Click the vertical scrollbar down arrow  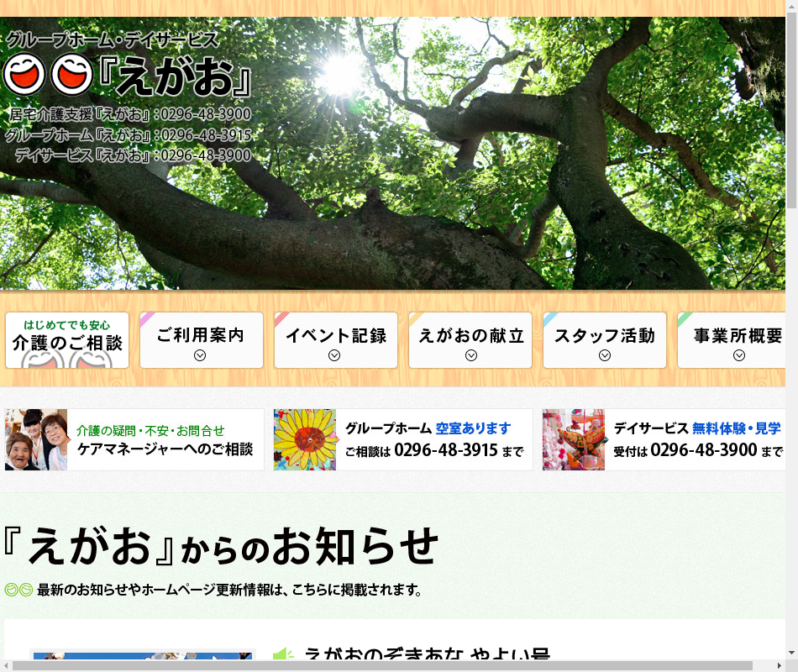[x=791, y=653]
